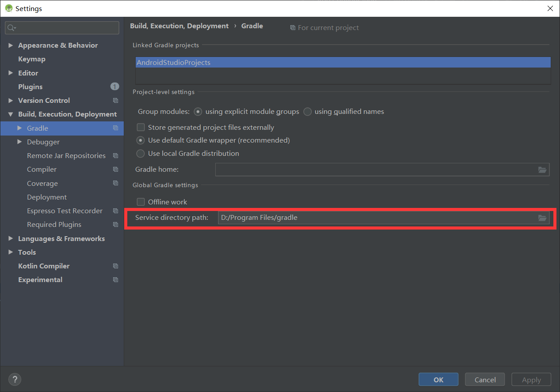Screen dimensions: 560x392
Task: Expand the Appearance & Behavior section
Action: [11, 45]
